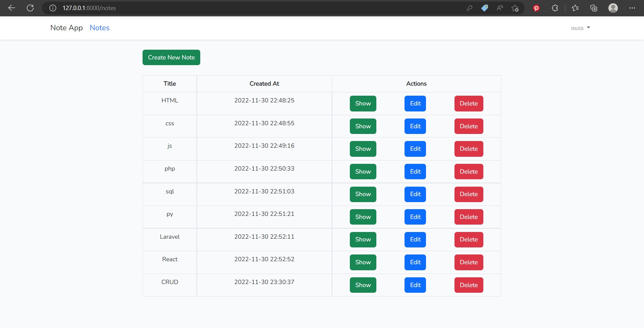The width and height of the screenshot is (644, 328).
Task: Delete the CRUD note
Action: [x=469, y=285]
